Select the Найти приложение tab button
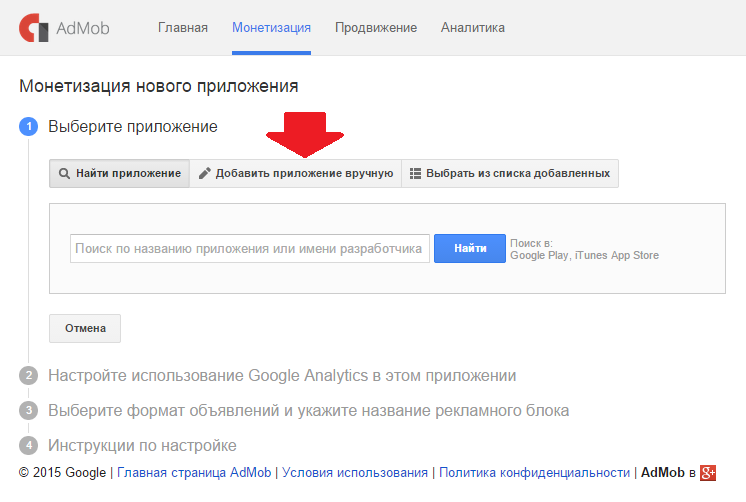This screenshot has height=502, width=746. [119, 173]
